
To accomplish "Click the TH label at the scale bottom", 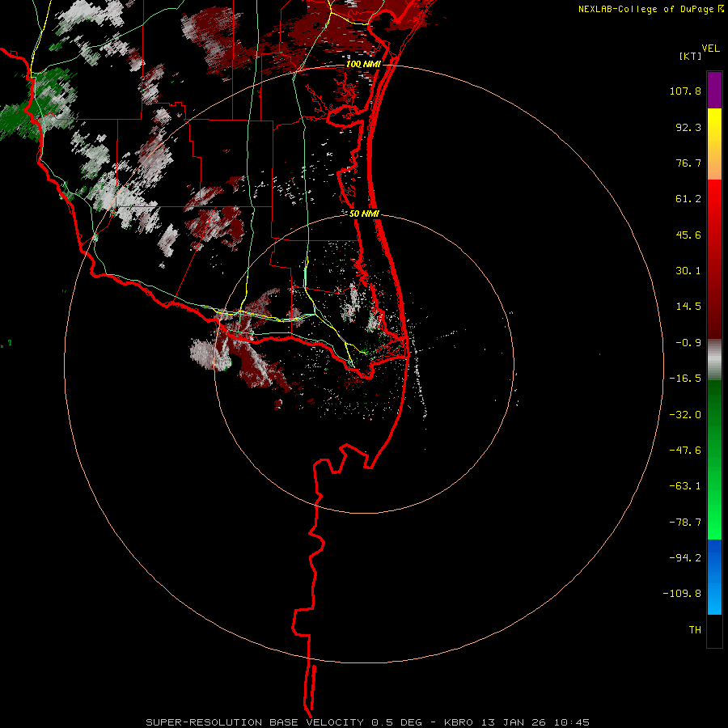I will click(x=695, y=630).
